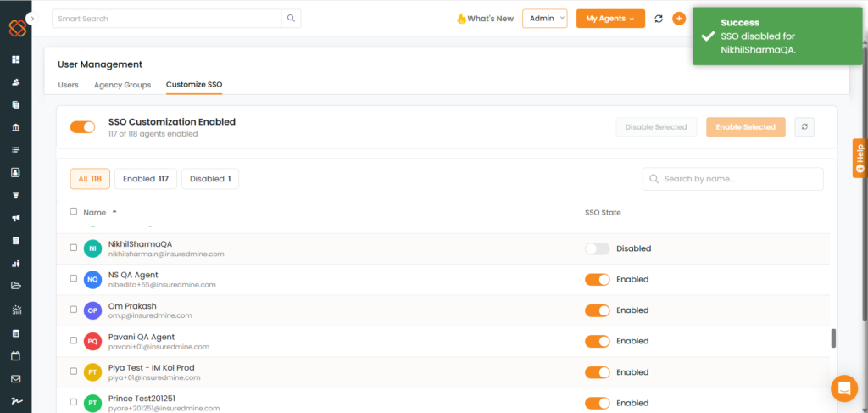Screen dimensions: 868x413
Task: Open the signature icon in sidebar
Action: coord(15,401)
